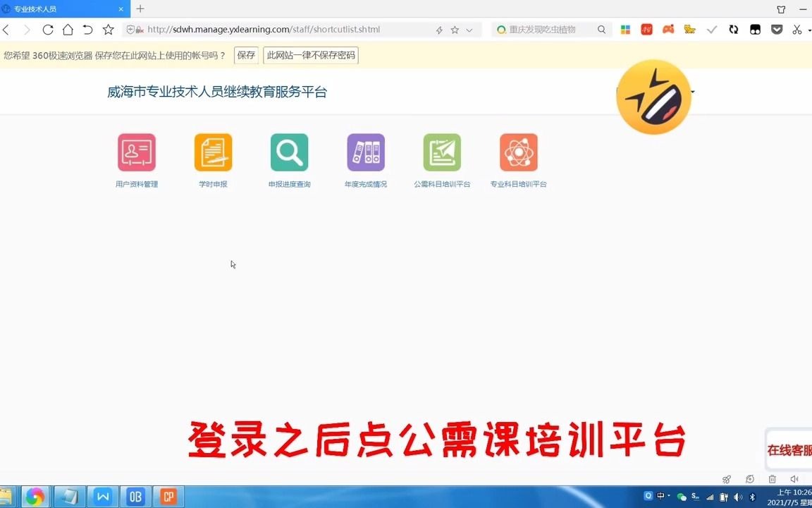Click the 保存 button to save password
Image resolution: width=812 pixels, height=508 pixels.
click(x=245, y=55)
